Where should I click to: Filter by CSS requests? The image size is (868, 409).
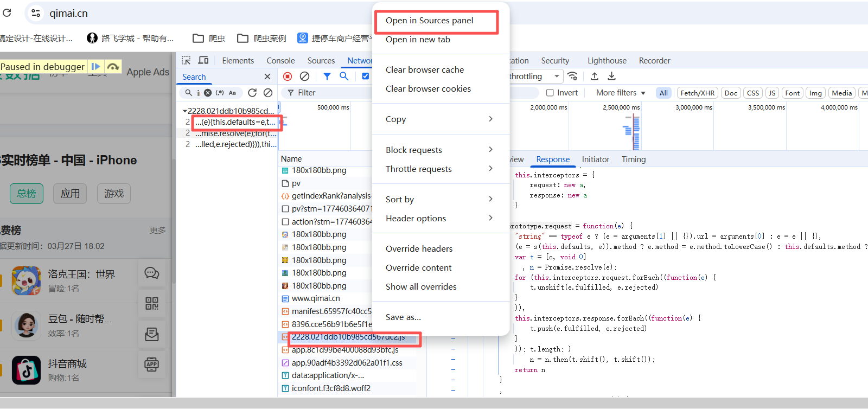tap(753, 93)
